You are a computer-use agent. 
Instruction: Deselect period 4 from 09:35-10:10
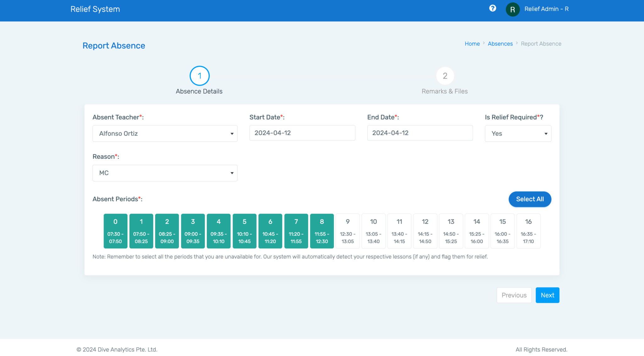pyautogui.click(x=219, y=231)
